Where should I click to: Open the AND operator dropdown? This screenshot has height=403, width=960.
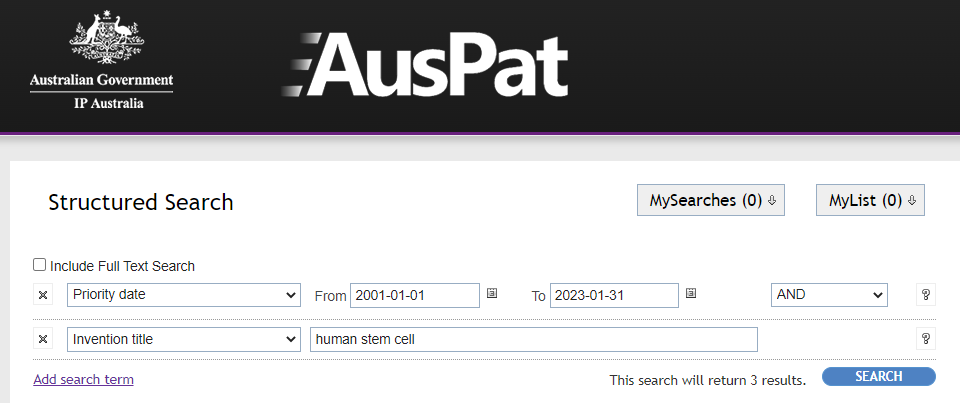[829, 295]
